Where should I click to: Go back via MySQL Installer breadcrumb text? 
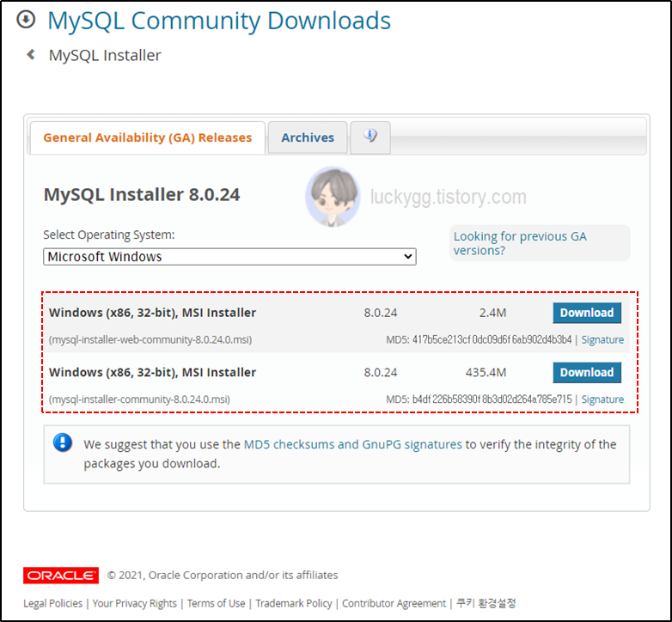click(x=105, y=55)
